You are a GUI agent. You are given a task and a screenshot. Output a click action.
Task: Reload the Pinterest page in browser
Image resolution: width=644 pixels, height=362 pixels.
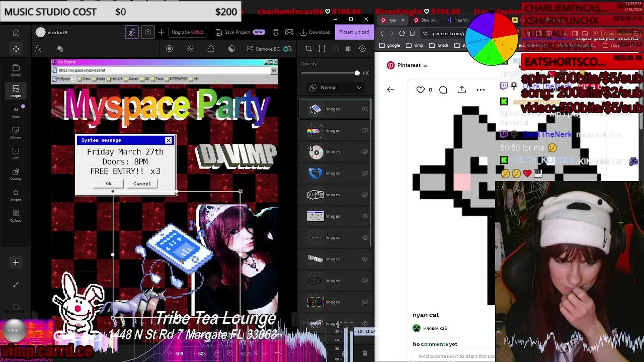tap(402, 33)
